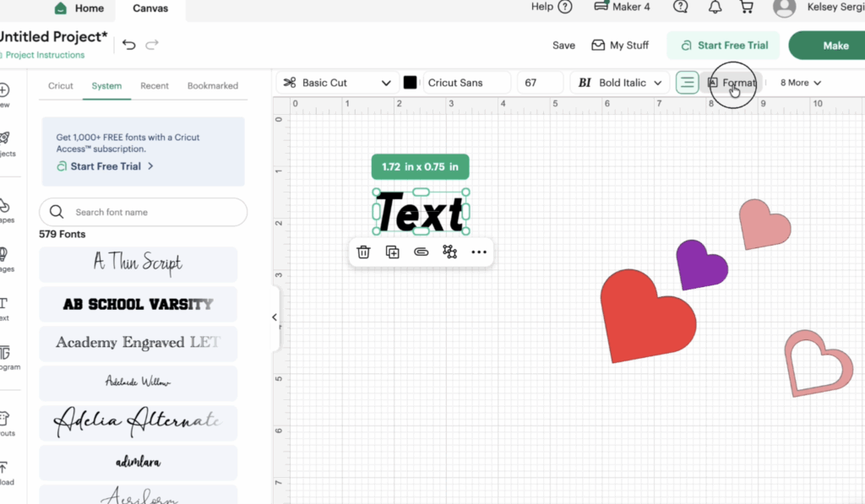Screen dimensions: 865x504
Task: Click the redo arrow icon
Action: (152, 45)
